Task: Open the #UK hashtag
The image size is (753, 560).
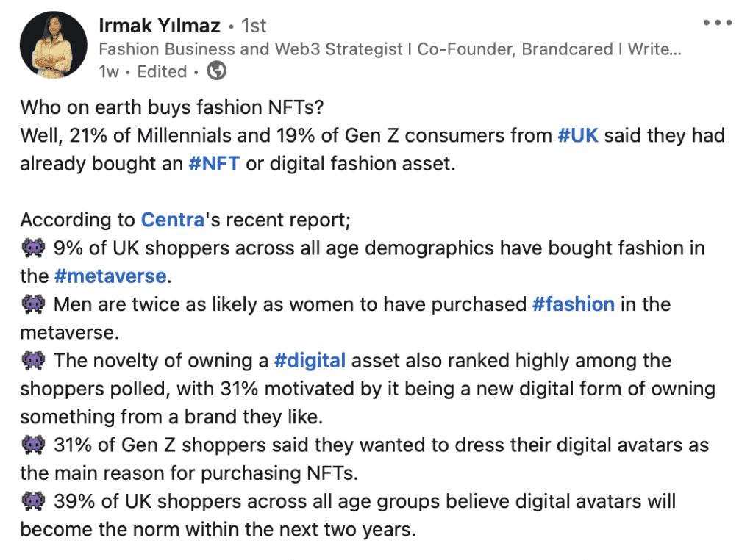Action: pyautogui.click(x=578, y=136)
